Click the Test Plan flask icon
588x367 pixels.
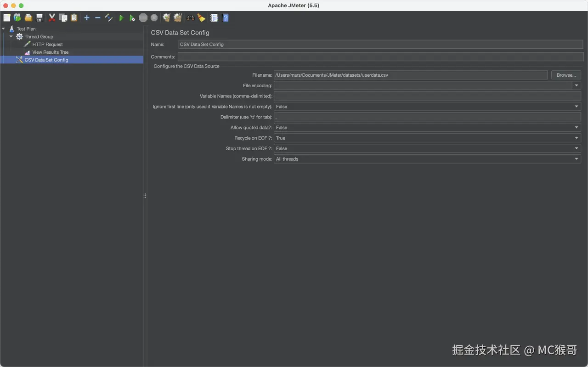point(12,29)
